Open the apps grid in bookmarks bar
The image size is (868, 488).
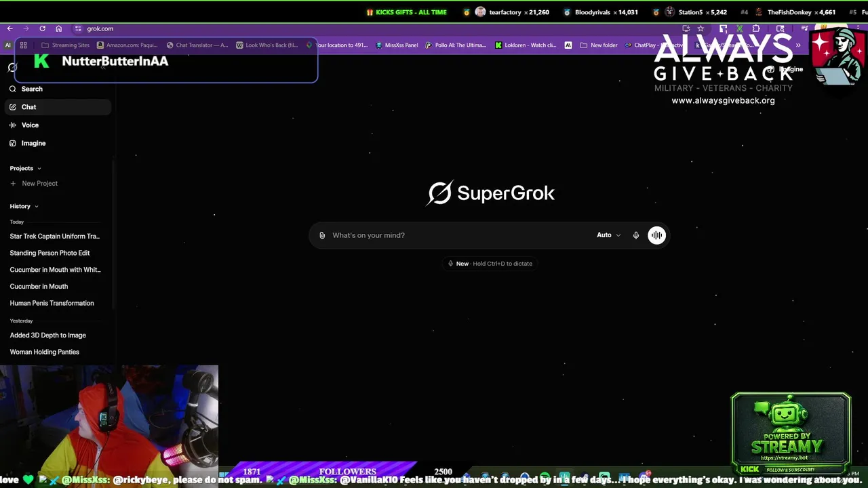click(23, 45)
